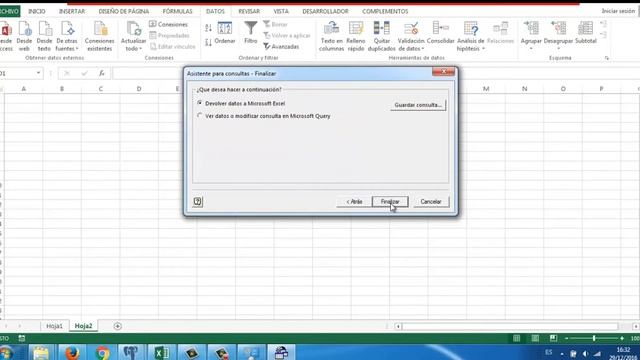The width and height of the screenshot is (640, 360).
Task: Switch to Page Layout view icon
Action: pyautogui.click(x=535, y=338)
